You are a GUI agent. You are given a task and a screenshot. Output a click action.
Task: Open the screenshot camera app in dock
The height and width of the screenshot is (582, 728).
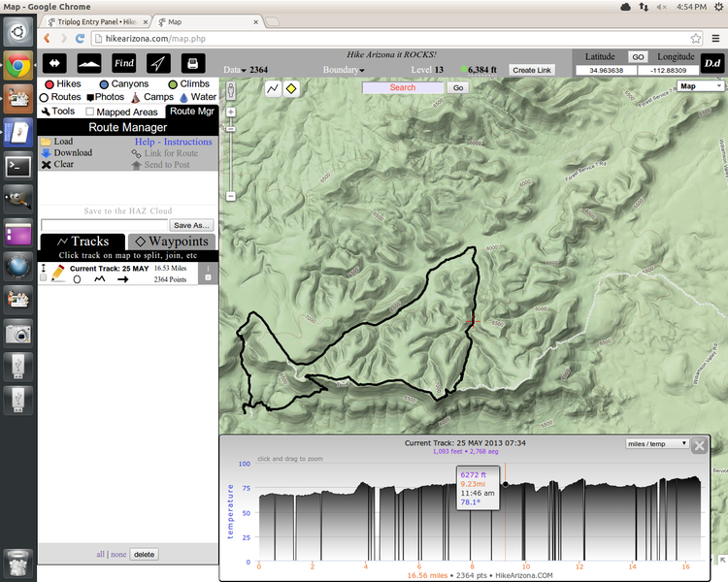click(x=18, y=334)
